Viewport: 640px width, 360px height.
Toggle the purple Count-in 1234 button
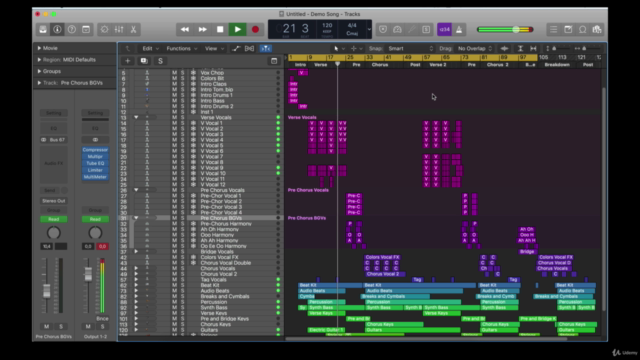click(x=444, y=29)
